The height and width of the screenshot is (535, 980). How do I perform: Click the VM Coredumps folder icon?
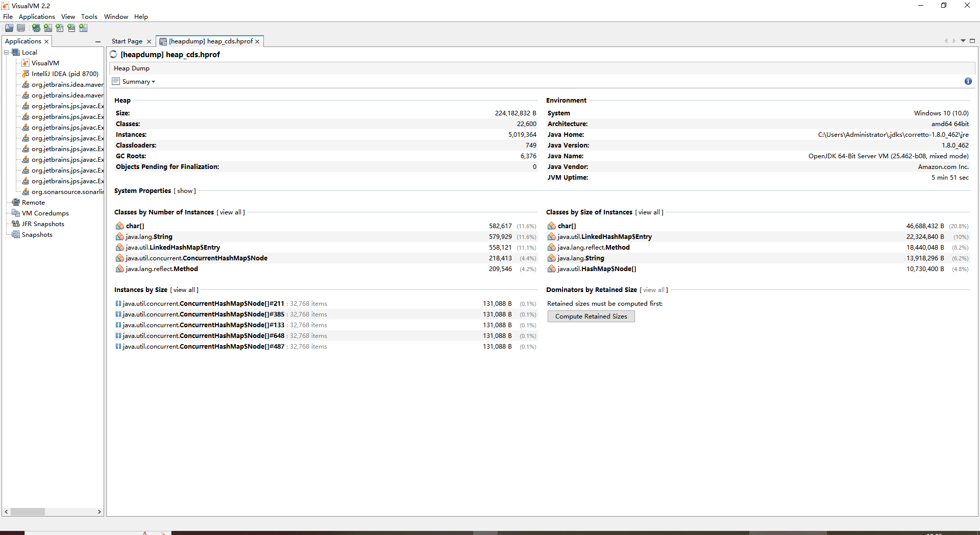(16, 213)
